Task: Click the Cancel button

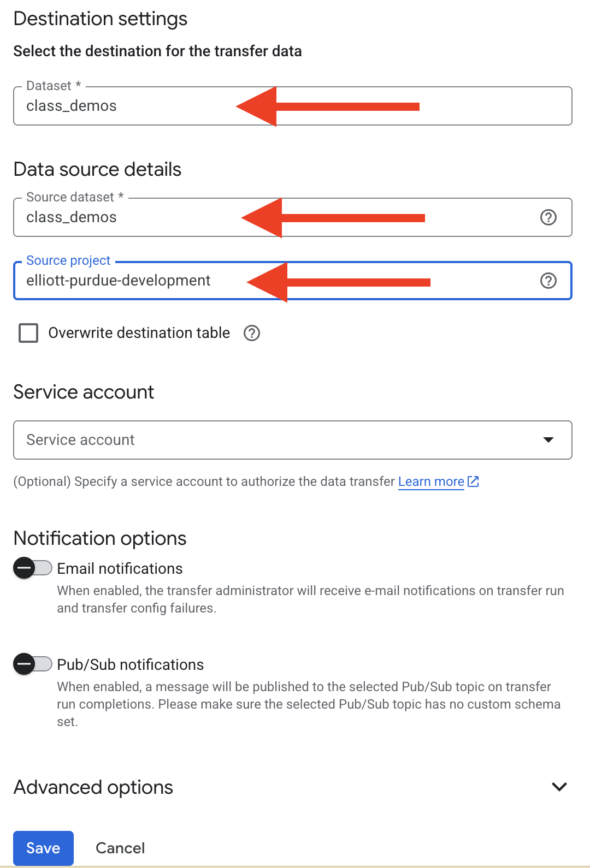Action: [120, 848]
